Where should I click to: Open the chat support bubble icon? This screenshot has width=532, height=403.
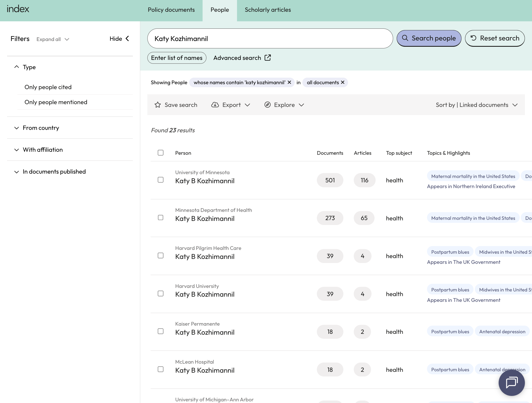(511, 382)
